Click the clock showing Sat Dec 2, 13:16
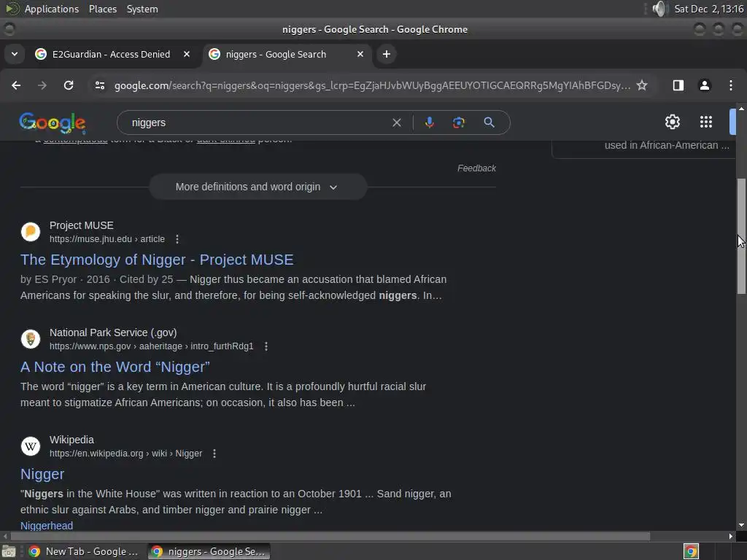 [709, 9]
